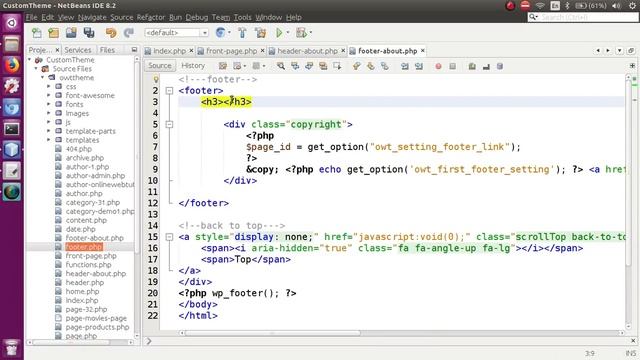
Task: Open header.php in the project tree
Action: (x=84, y=282)
